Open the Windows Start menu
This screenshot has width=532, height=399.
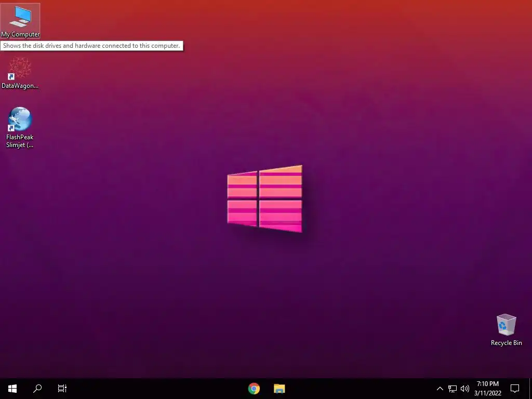pyautogui.click(x=12, y=389)
